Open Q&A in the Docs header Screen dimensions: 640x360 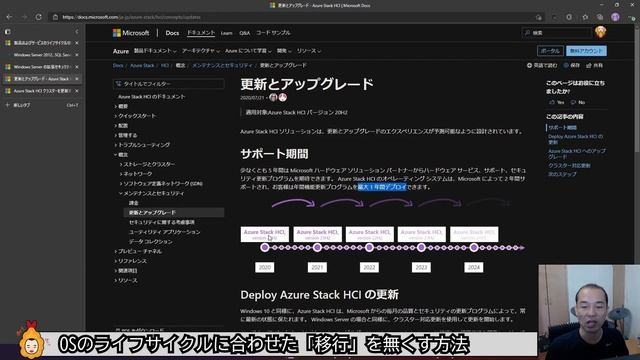click(x=244, y=33)
